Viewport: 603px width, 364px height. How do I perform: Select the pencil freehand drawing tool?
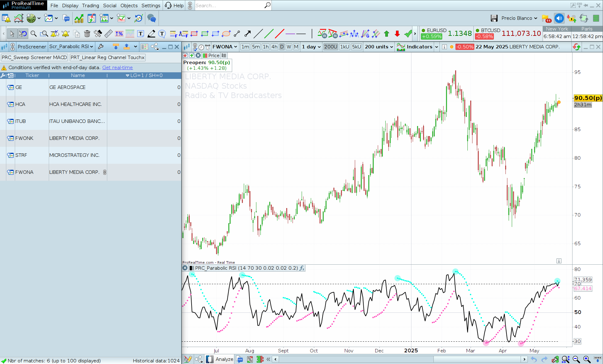pyautogui.click(x=151, y=34)
